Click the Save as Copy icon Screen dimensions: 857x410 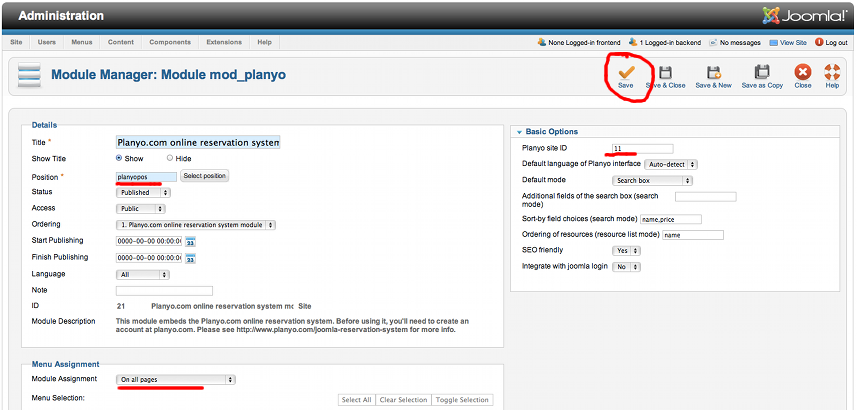coord(762,72)
